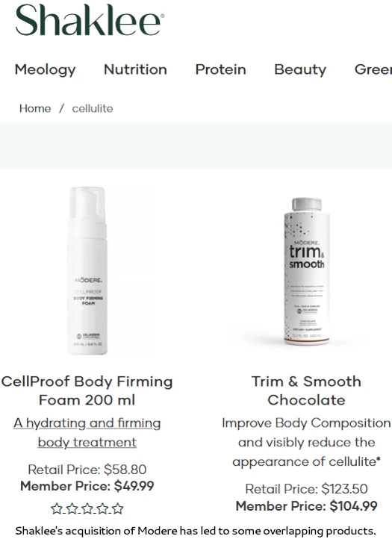Open CellProof Body Firming Foam bottle image
392x539 pixels.
[87, 270]
